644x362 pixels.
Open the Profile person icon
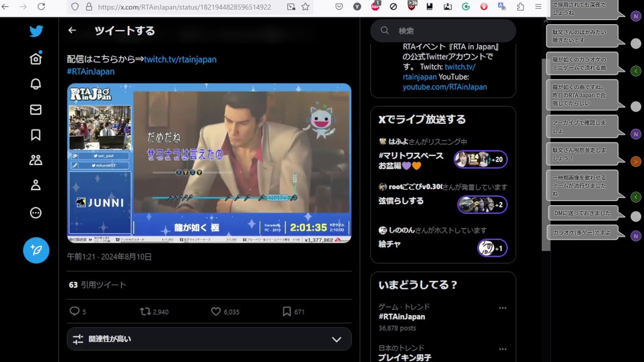pos(36,185)
